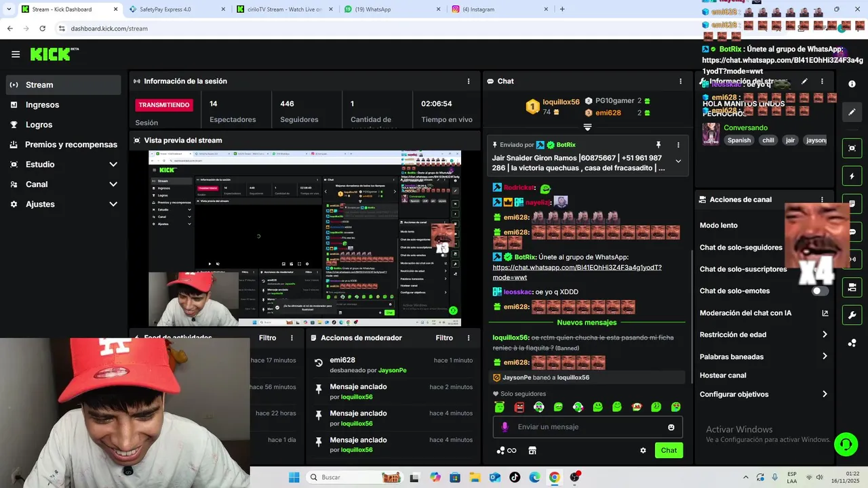Click the green Chat send button
868x488 pixels.
tap(669, 450)
